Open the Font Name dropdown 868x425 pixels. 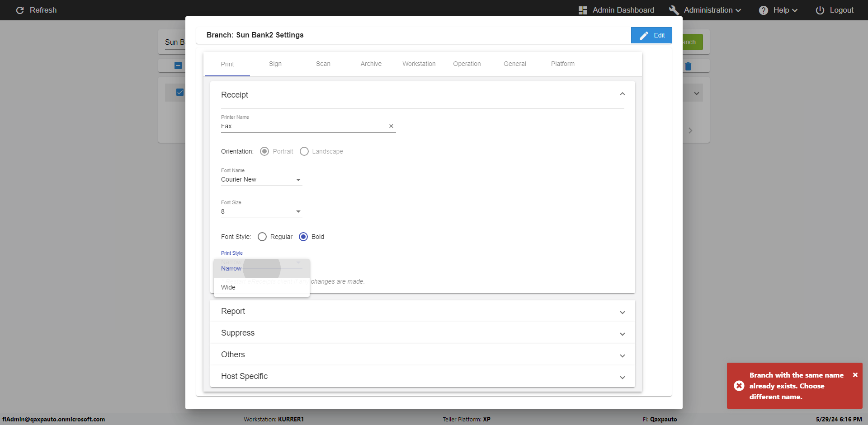click(x=261, y=180)
